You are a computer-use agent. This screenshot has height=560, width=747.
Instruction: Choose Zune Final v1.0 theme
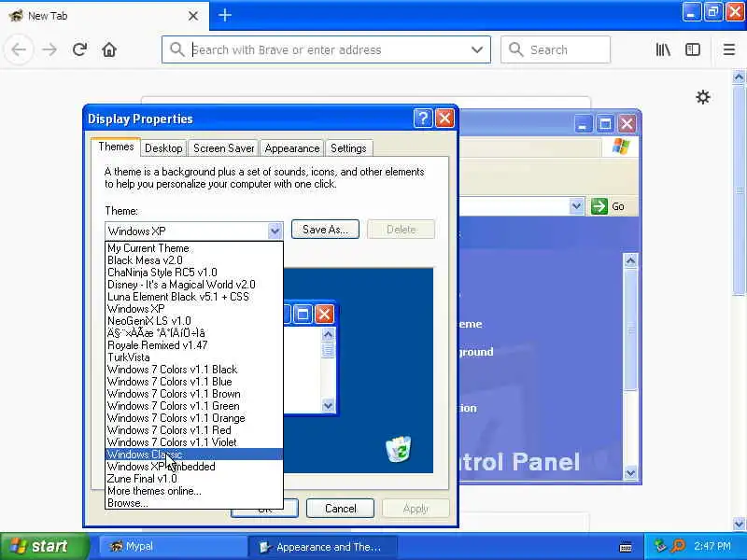[x=194, y=479]
